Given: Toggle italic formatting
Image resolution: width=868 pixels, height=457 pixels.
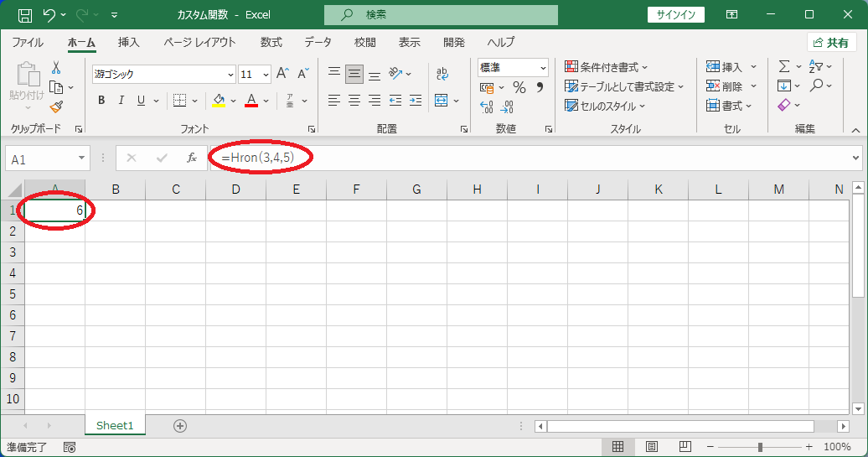Looking at the screenshot, I should pyautogui.click(x=121, y=101).
